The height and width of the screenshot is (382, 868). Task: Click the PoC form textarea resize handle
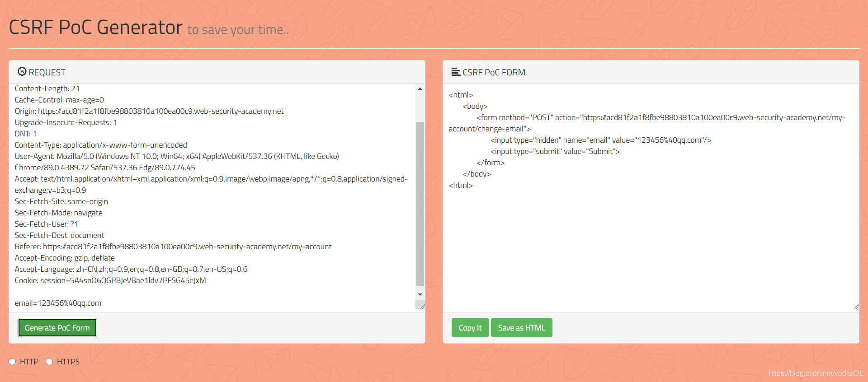click(856, 307)
